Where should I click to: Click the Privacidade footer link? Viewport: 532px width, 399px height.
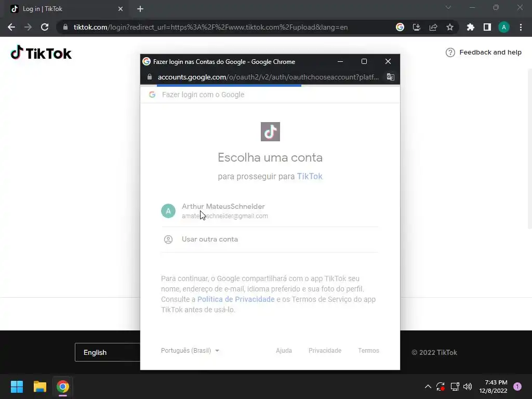pos(325,351)
